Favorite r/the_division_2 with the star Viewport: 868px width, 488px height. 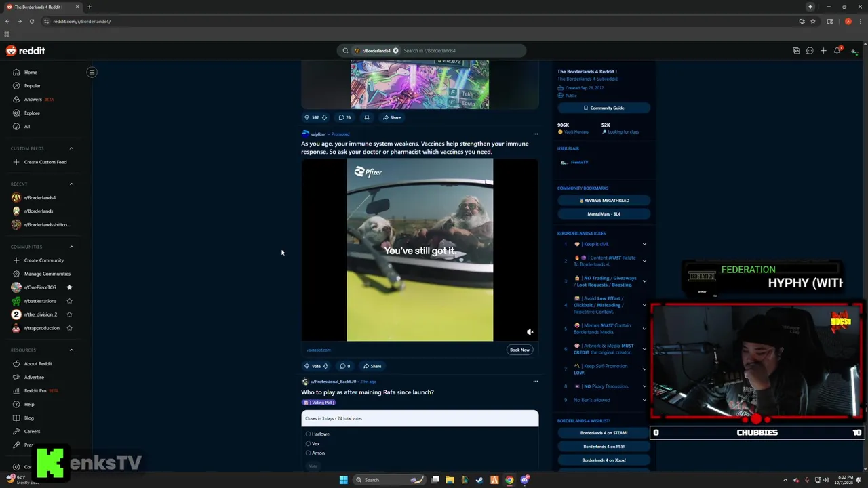coord(69,314)
